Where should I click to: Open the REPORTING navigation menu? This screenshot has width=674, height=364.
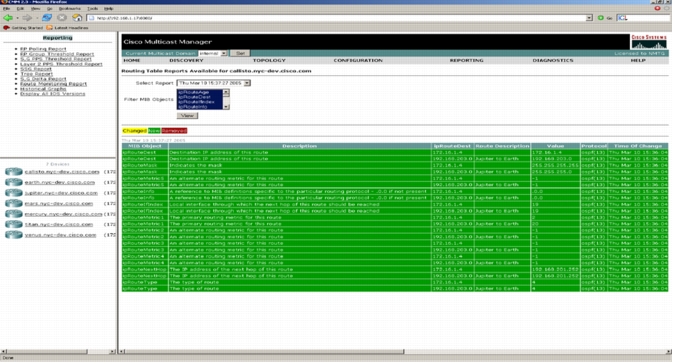466,61
